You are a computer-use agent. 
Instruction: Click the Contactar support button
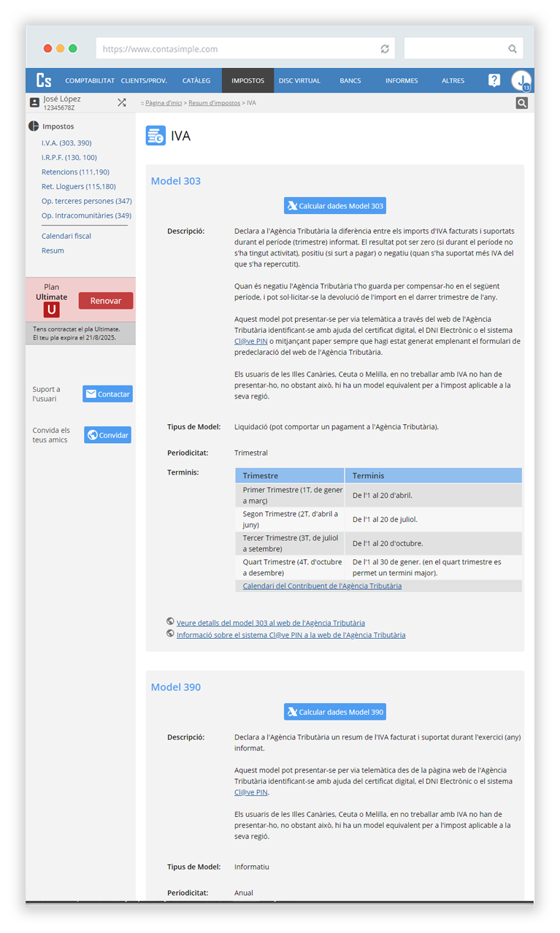point(107,394)
